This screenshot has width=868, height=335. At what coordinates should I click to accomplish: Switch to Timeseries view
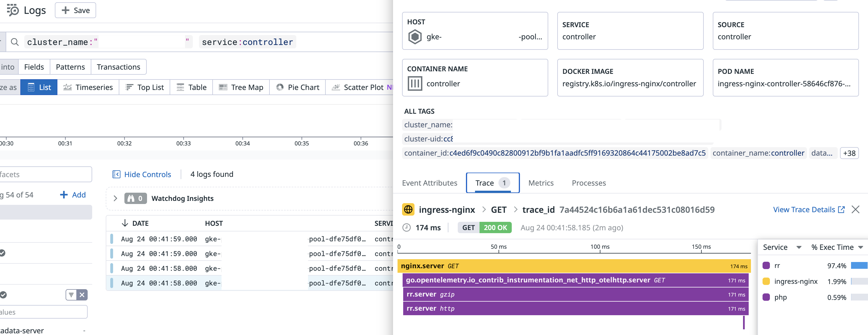click(88, 87)
